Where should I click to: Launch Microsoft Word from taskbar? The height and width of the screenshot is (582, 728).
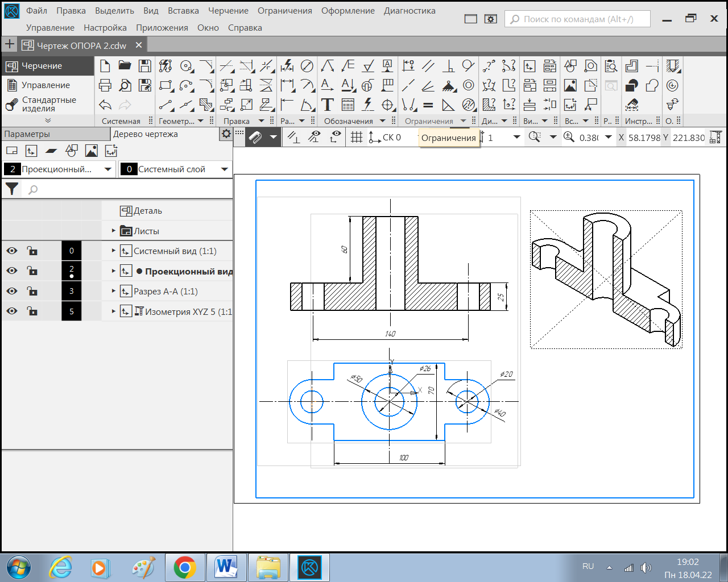[226, 567]
